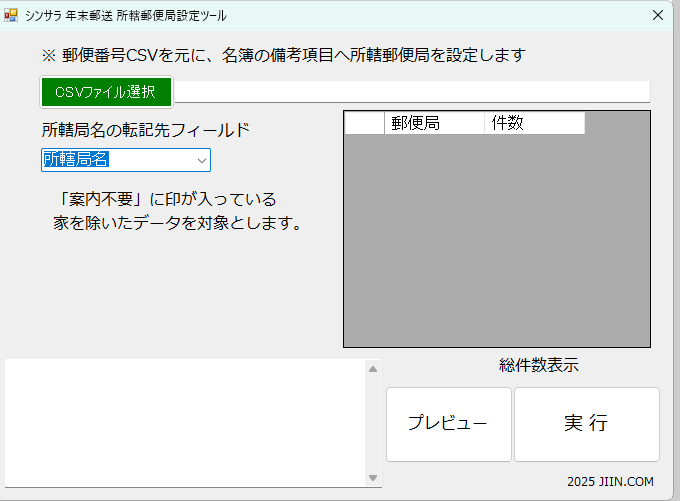The height and width of the screenshot is (501, 680).
Task: Click the 郵便局 column header
Action: (434, 123)
